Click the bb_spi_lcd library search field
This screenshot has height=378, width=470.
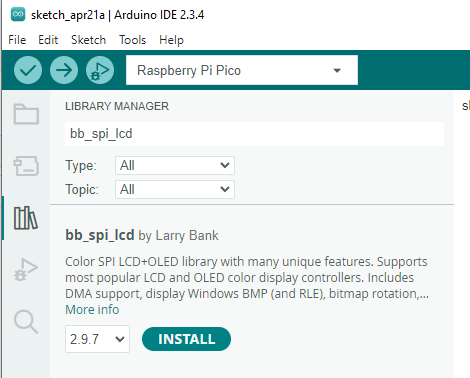point(254,134)
